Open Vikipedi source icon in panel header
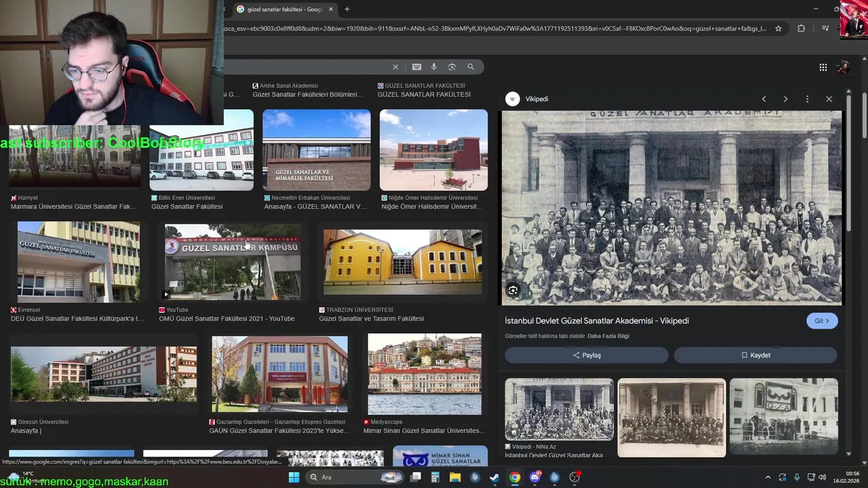868x488 pixels. click(513, 99)
